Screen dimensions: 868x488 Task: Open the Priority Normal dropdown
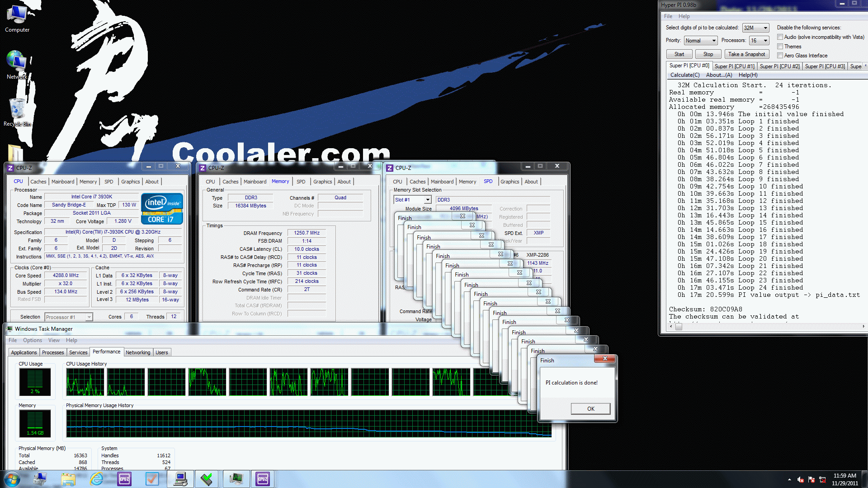point(701,41)
